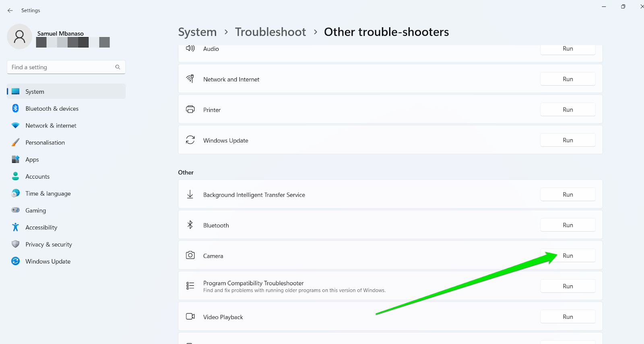Click the search magnifier icon
This screenshot has height=344, width=644.
point(118,67)
